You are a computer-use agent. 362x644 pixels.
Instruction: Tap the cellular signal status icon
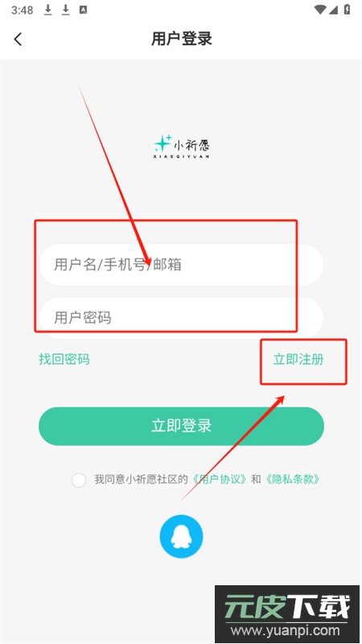click(335, 10)
